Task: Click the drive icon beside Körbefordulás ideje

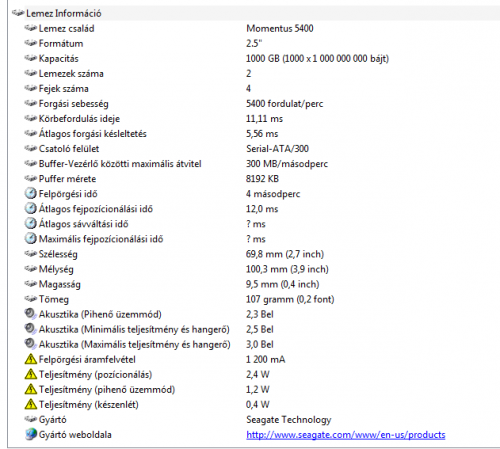Action: (x=31, y=118)
